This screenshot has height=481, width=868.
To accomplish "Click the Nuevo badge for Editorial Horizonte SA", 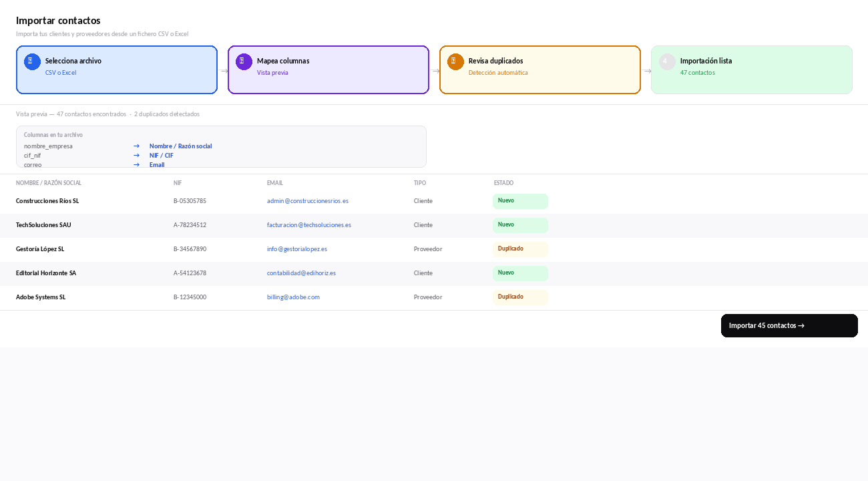I will coord(520,273).
